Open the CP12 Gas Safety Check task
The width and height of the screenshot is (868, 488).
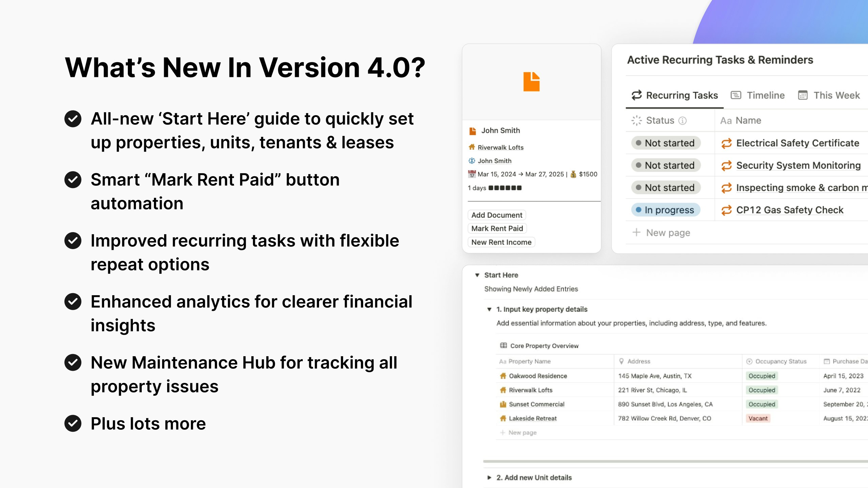click(790, 210)
